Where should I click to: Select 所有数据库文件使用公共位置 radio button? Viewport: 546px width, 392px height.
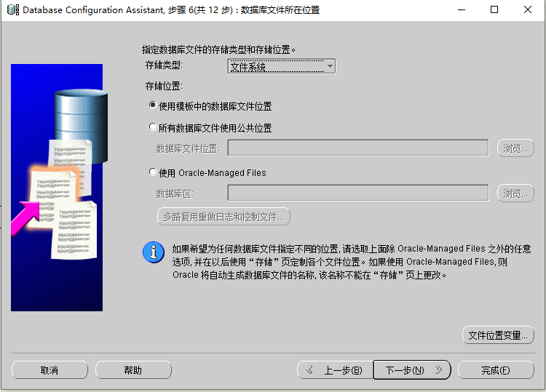pyautogui.click(x=153, y=127)
